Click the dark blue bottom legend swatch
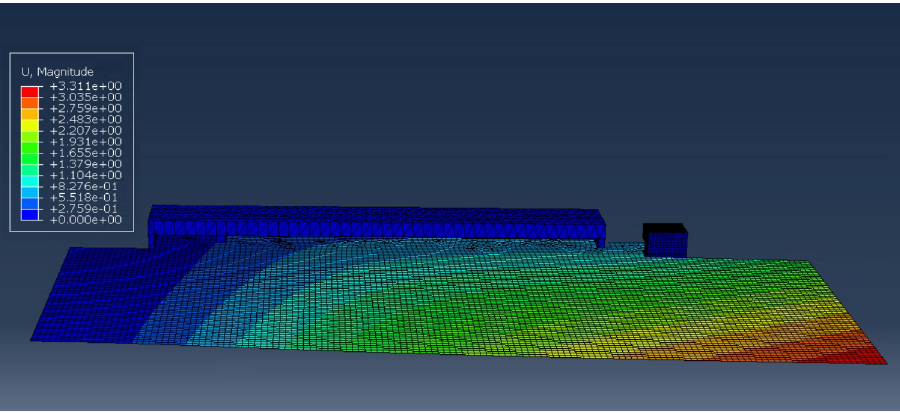 29,214
